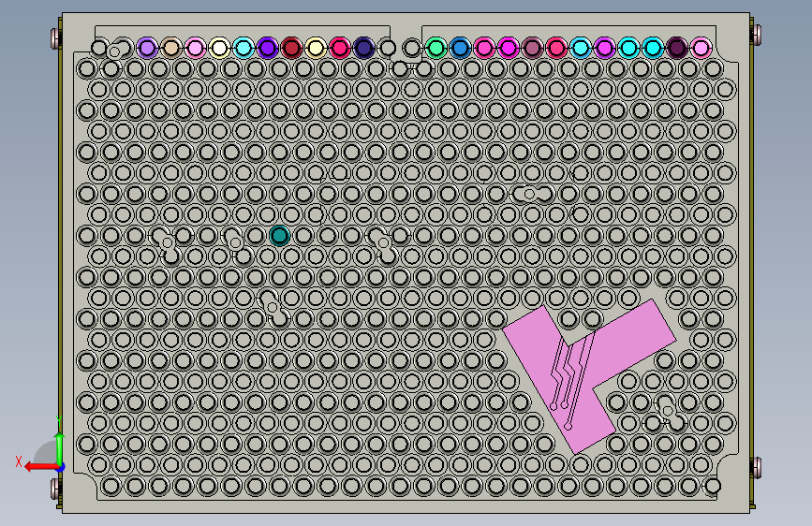Viewport: 812px width, 526px height.
Task: Click the blue origin ball of triad
Action: click(61, 467)
